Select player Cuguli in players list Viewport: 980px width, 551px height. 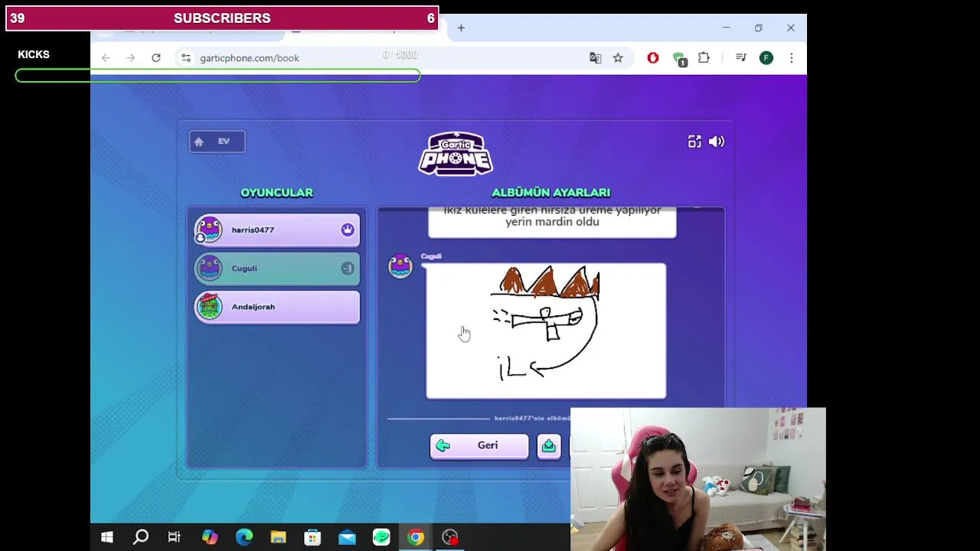[x=277, y=269]
